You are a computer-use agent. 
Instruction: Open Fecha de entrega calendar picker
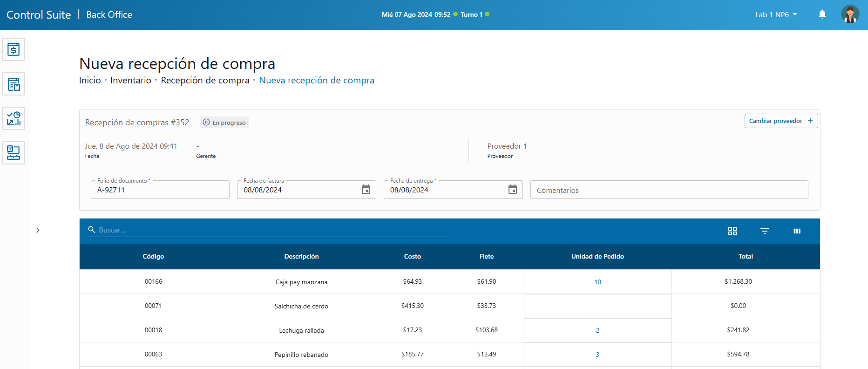(x=512, y=190)
